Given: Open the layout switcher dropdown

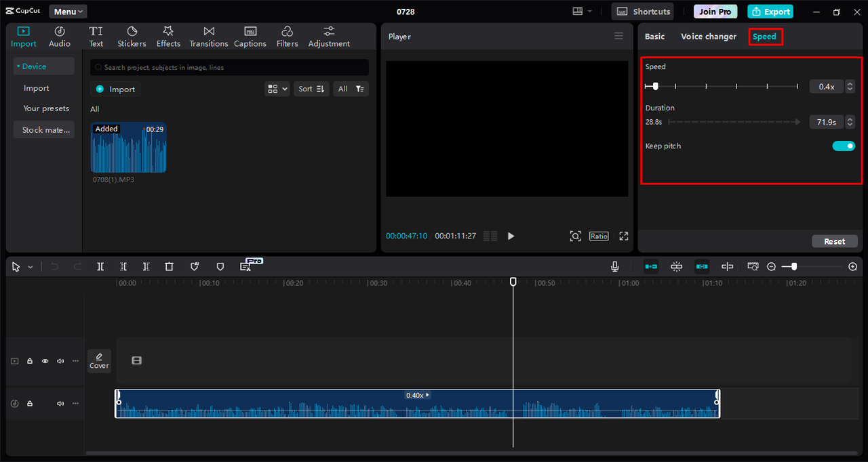Looking at the screenshot, I should tap(582, 12).
